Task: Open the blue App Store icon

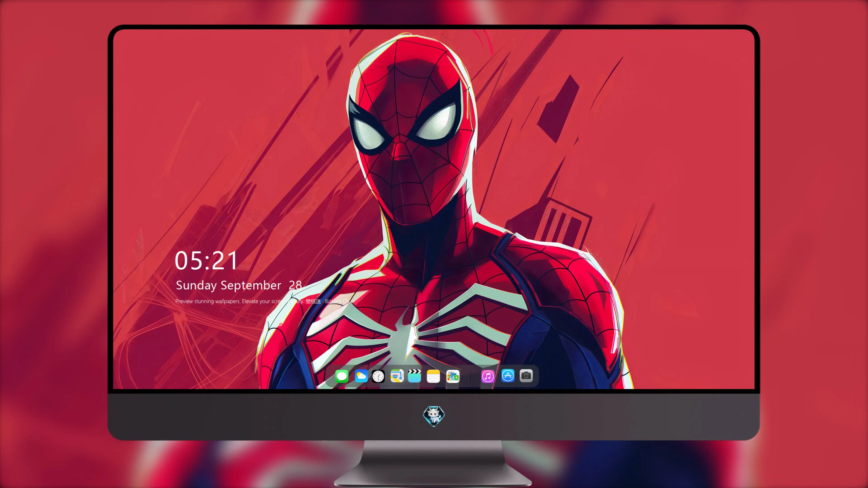Action: point(508,375)
